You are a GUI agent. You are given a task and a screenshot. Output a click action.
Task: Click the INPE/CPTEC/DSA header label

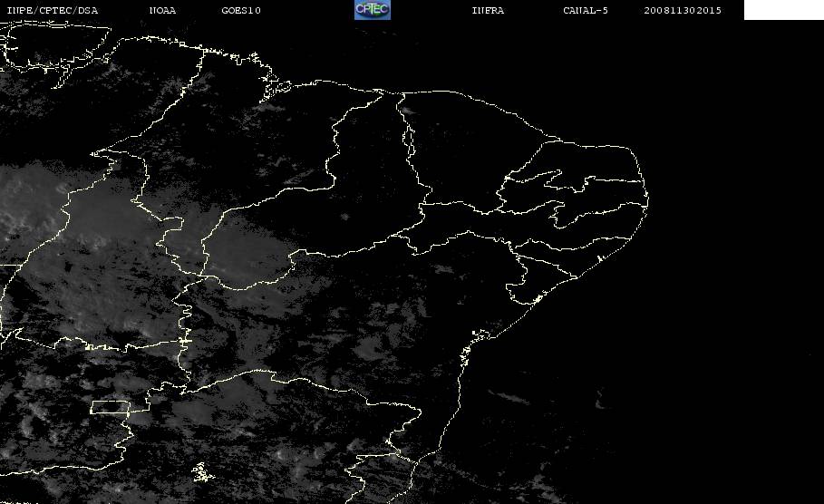[x=52, y=11]
